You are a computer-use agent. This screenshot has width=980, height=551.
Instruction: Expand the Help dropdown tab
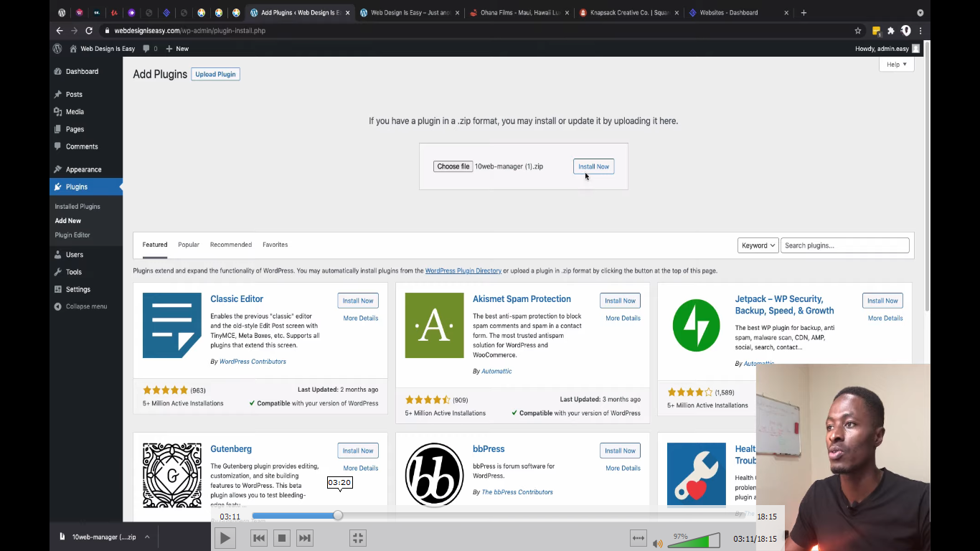coord(897,65)
